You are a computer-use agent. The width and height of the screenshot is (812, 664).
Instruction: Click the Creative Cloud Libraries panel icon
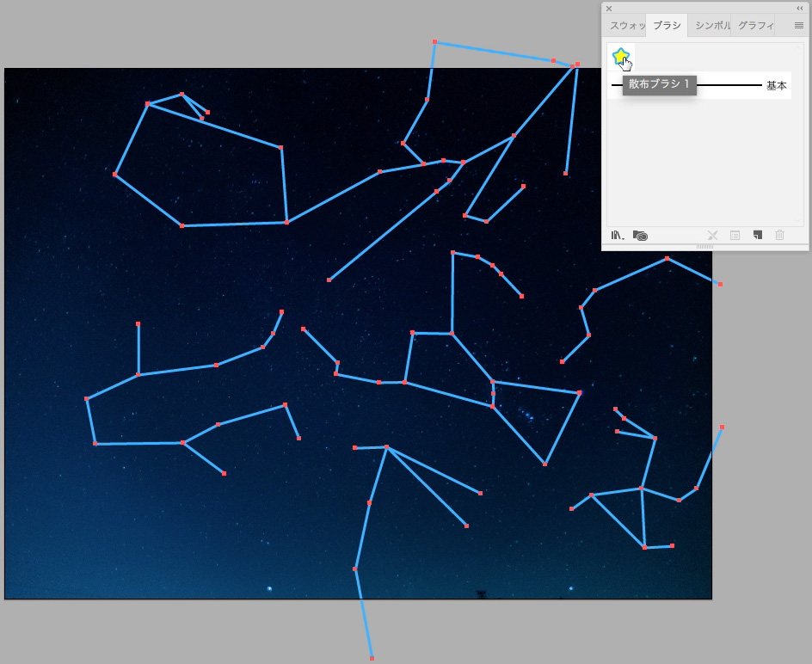coord(640,235)
